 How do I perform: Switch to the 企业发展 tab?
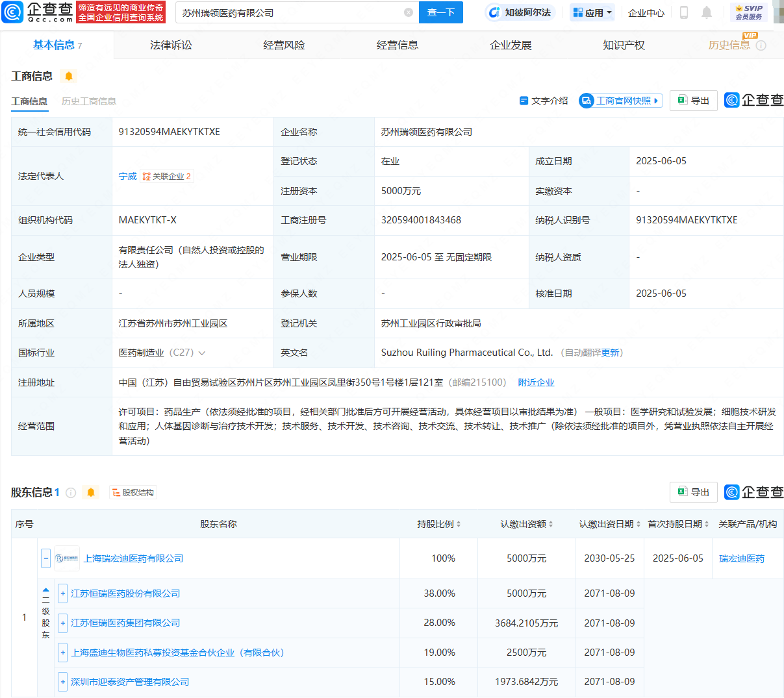tap(511, 45)
